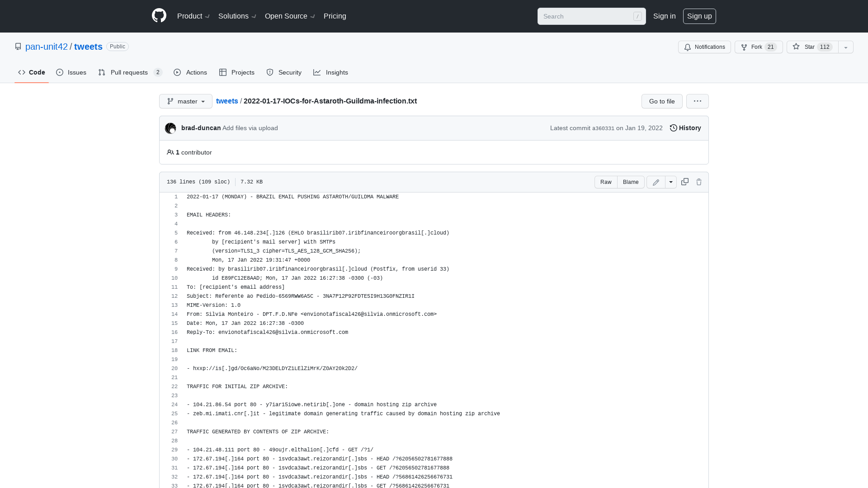868x488 pixels.
Task: Click the Notifications bell button
Action: point(704,47)
